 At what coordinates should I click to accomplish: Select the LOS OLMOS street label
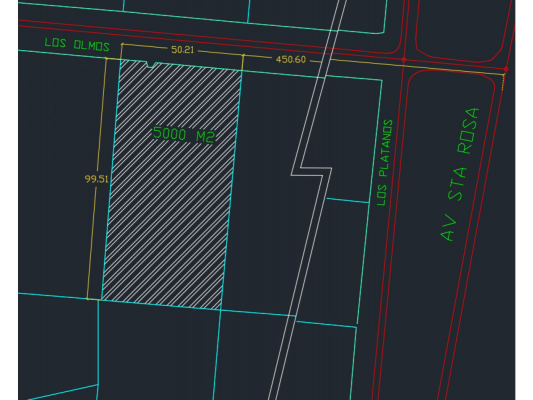click(x=77, y=45)
